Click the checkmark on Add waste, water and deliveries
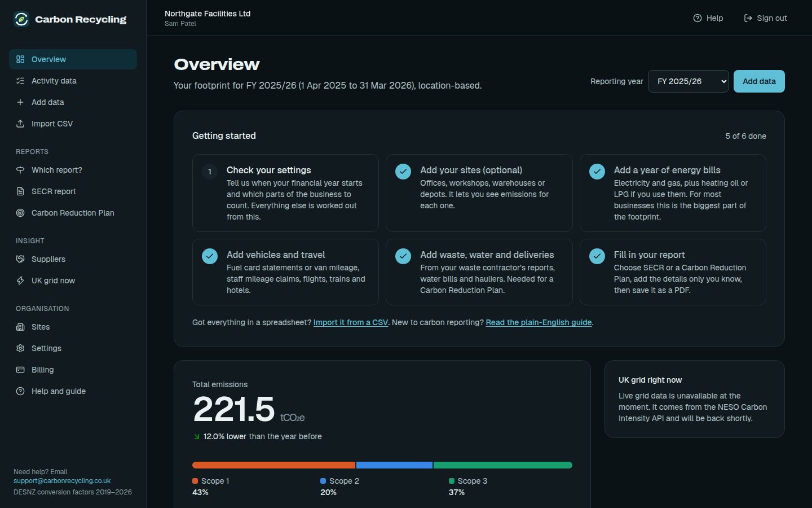 [x=403, y=256]
